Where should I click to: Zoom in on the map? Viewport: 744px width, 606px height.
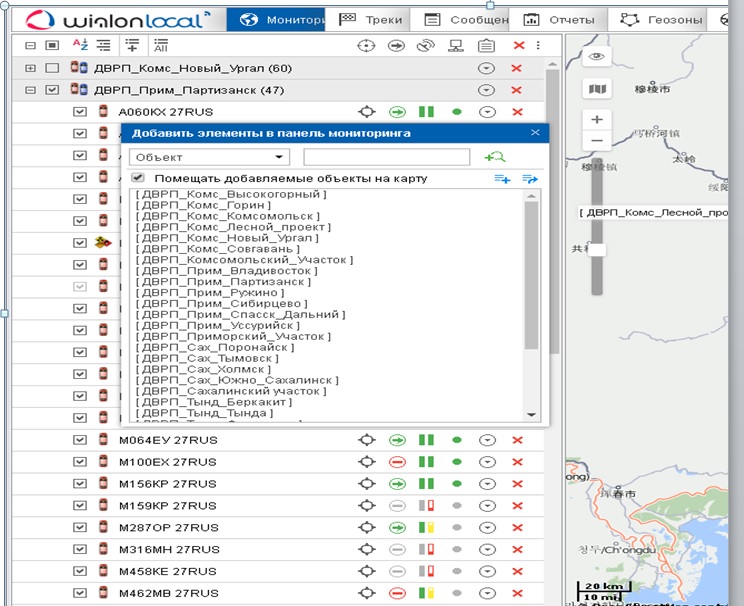(597, 120)
